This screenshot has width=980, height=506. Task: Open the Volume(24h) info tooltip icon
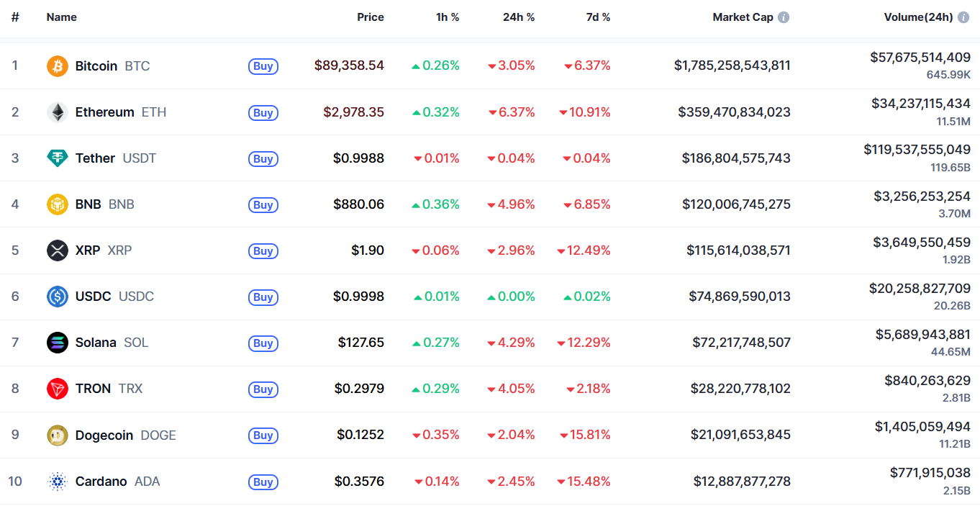pos(963,17)
